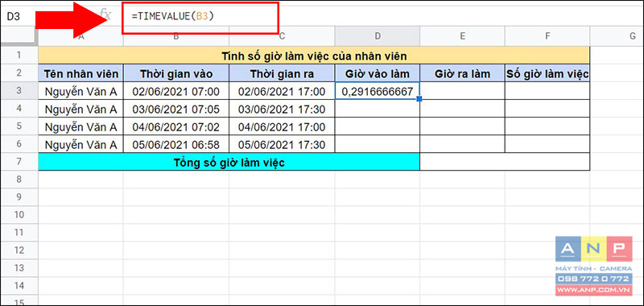The height and width of the screenshot is (306, 644).
Task: Click cell '03/06/2021 07:05'
Action: point(176,109)
